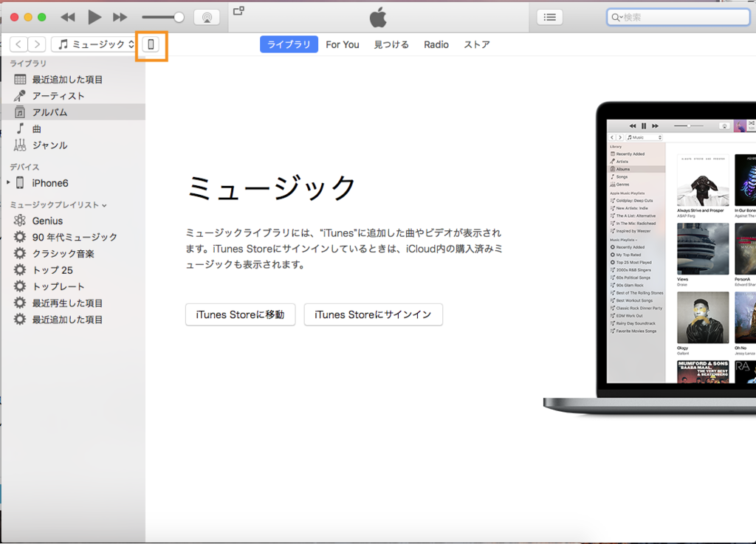Expand the iPhone6 device disclosure triangle

pos(8,182)
